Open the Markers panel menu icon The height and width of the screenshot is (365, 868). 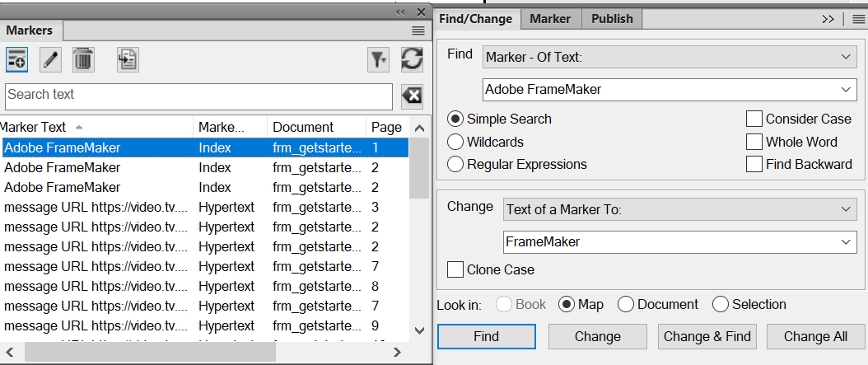[418, 30]
